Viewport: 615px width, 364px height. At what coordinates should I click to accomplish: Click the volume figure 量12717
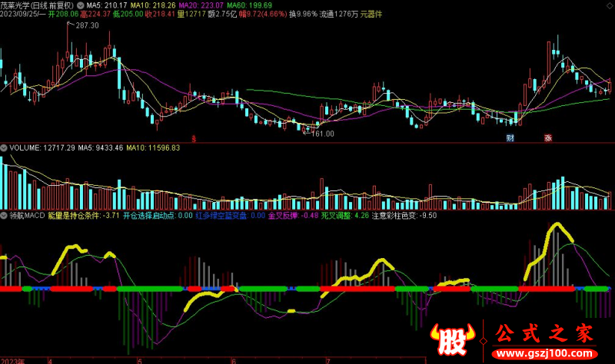point(191,15)
